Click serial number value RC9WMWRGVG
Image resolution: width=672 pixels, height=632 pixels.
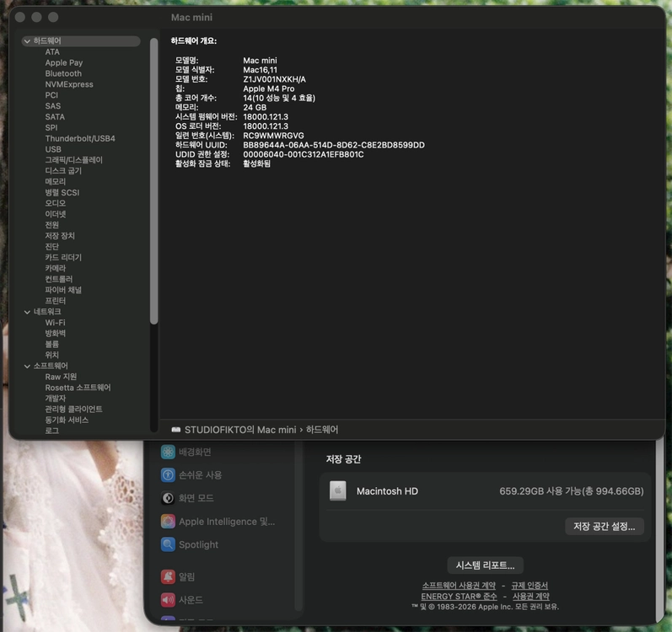pos(273,136)
